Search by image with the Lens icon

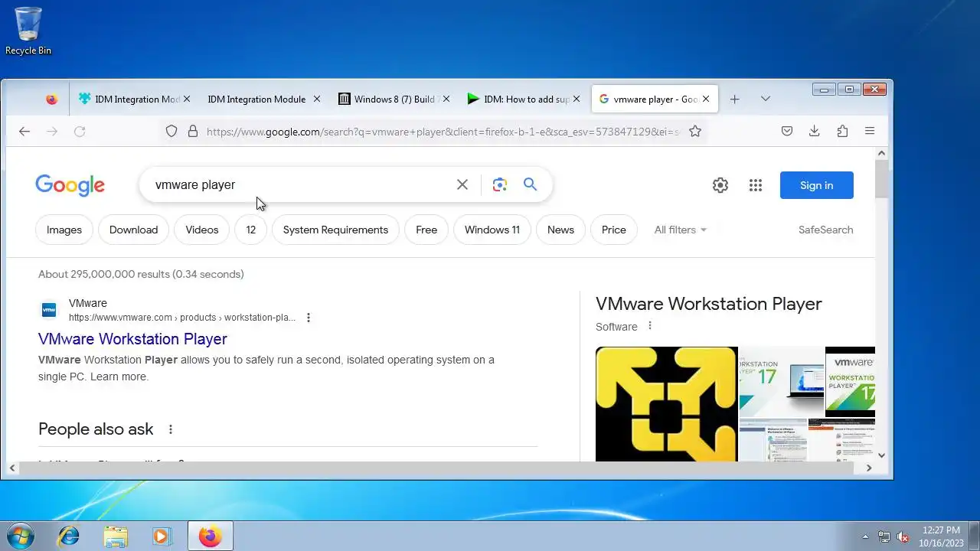[x=500, y=184]
